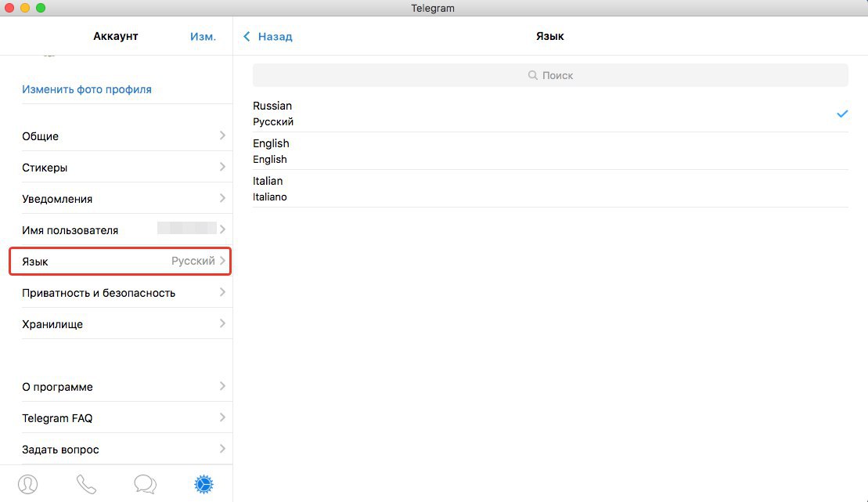Click chevron on О программе row
868x502 pixels.
(222, 385)
